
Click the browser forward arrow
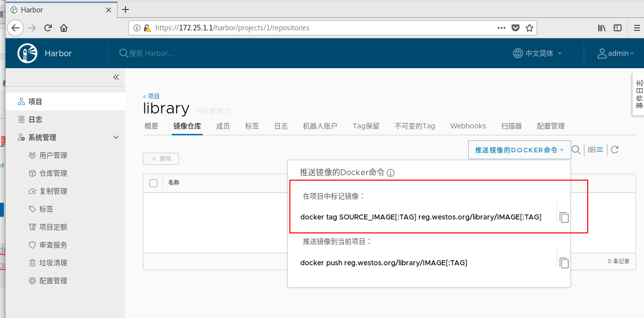click(x=32, y=28)
